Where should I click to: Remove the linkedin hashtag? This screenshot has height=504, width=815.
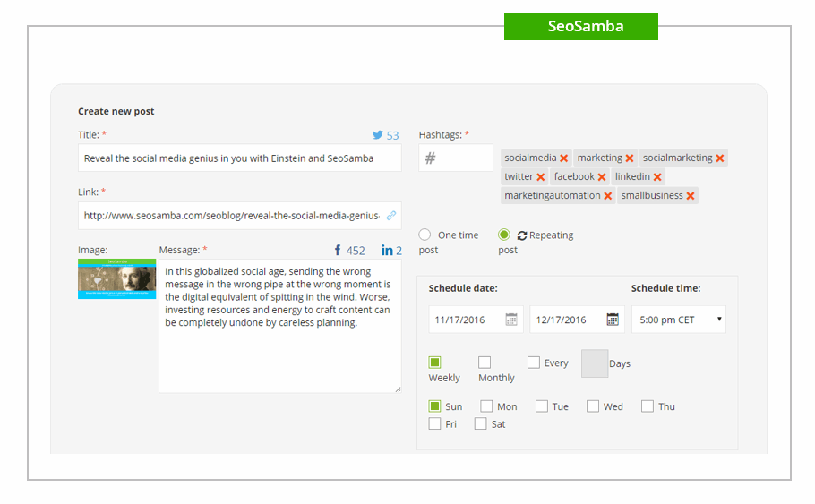[x=657, y=177]
